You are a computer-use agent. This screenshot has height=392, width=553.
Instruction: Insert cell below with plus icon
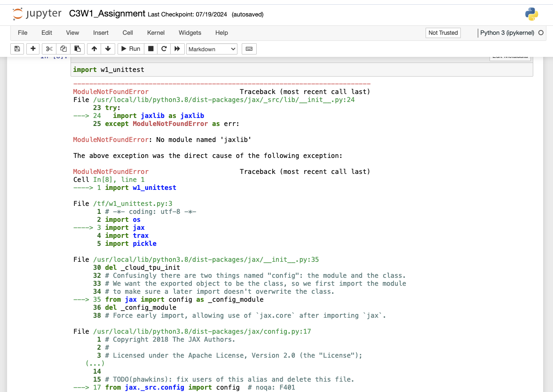click(33, 49)
